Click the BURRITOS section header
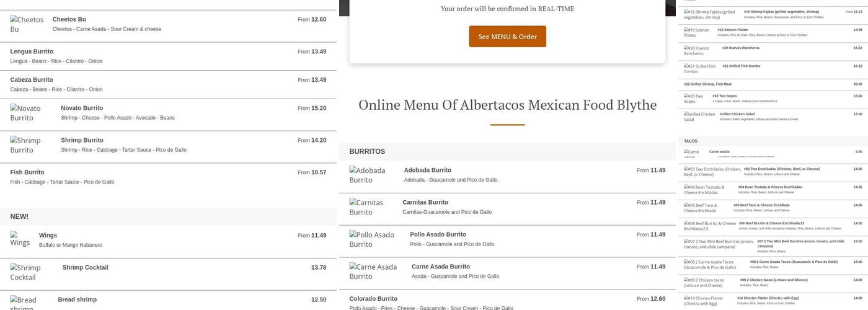 click(507, 151)
